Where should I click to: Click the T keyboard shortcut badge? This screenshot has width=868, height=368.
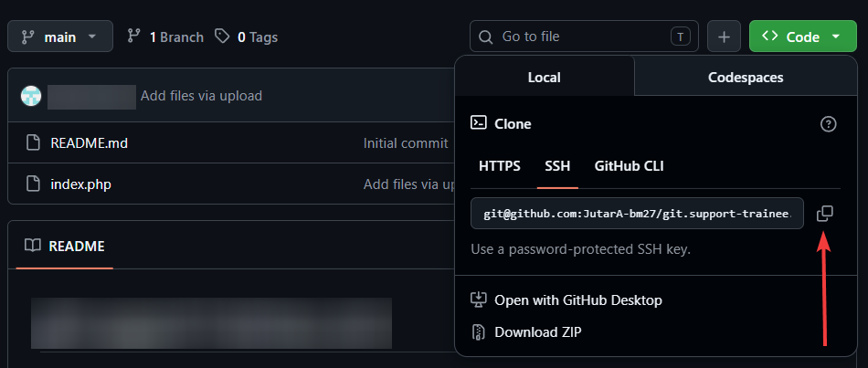pyautogui.click(x=681, y=37)
